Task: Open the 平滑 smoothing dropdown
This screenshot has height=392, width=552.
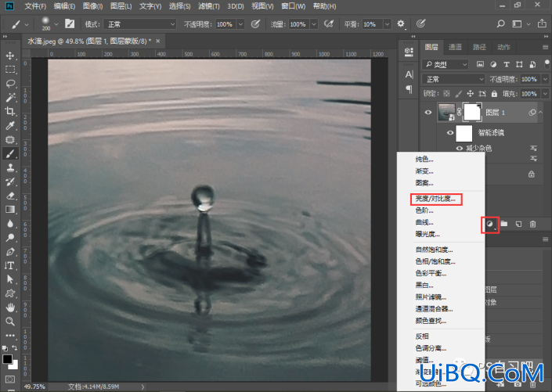Action: tap(388, 24)
